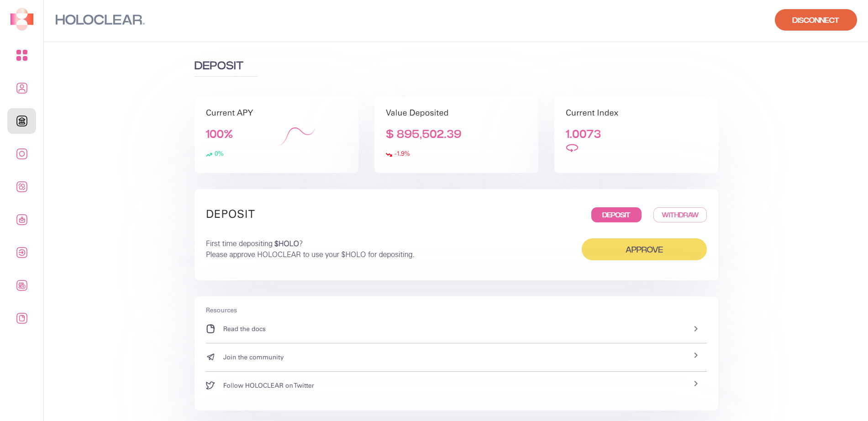Switch to the DEPOSIT toggle pill

point(616,215)
